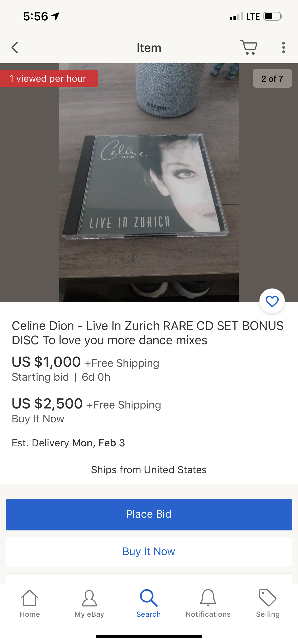Tap the Celine Dion CD photo

click(x=149, y=185)
